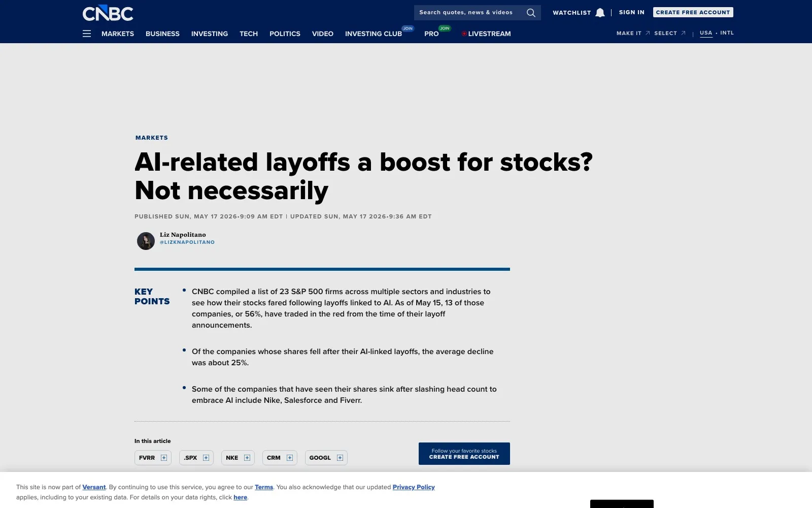Switch to INTL edition

click(727, 33)
